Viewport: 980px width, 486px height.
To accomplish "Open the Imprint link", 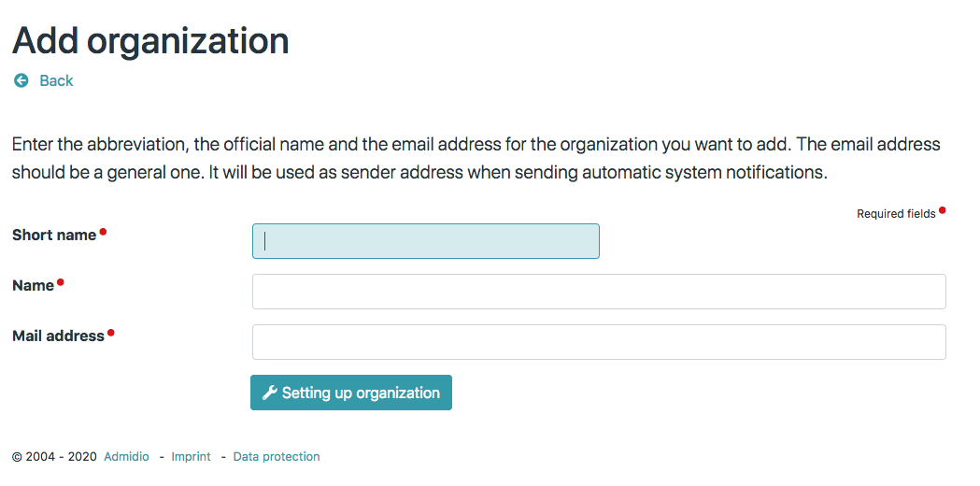I will (x=191, y=457).
